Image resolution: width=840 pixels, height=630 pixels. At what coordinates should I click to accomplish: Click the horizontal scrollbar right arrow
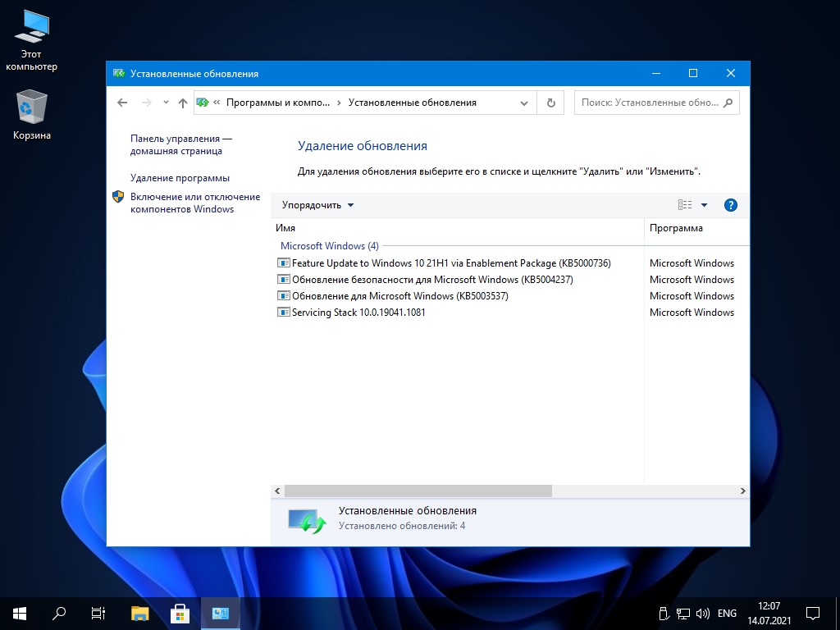pos(742,491)
